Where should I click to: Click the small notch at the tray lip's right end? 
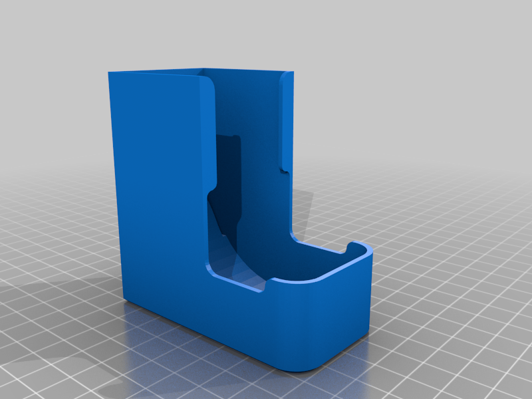click(x=350, y=247)
